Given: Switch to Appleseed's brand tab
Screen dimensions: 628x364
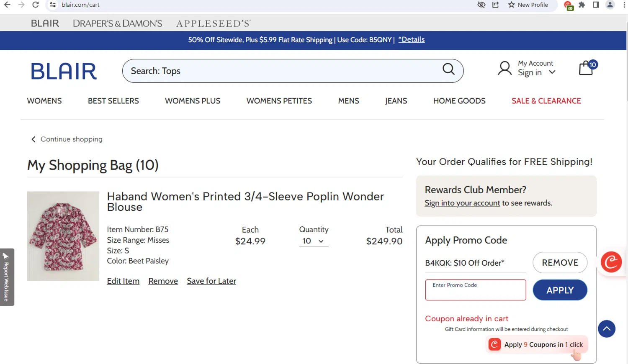Looking at the screenshot, I should pyautogui.click(x=213, y=23).
